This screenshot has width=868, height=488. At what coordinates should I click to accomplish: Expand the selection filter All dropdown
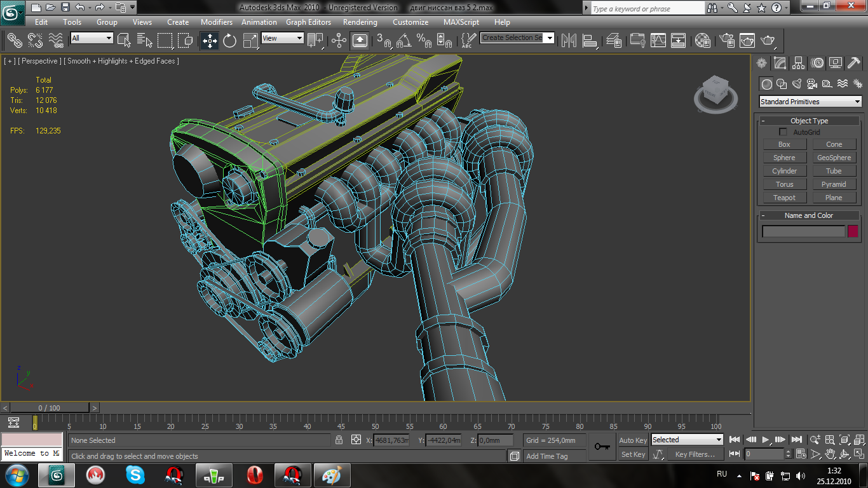(92, 38)
